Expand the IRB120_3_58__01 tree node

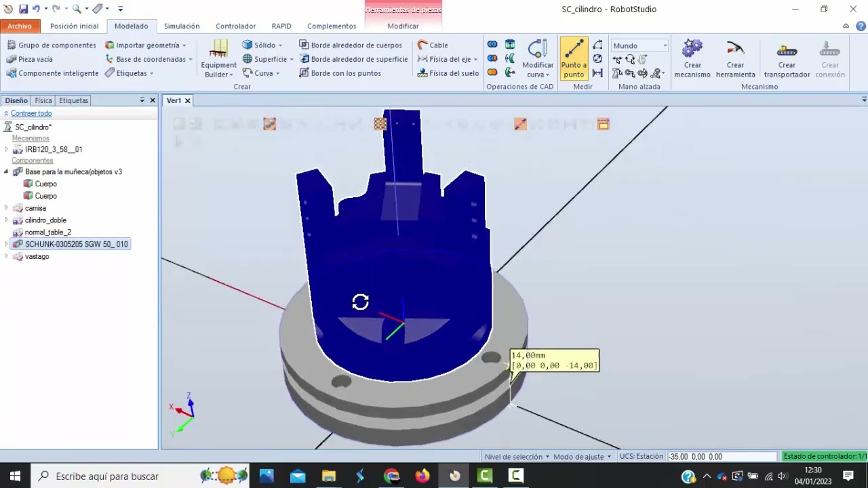(7, 149)
